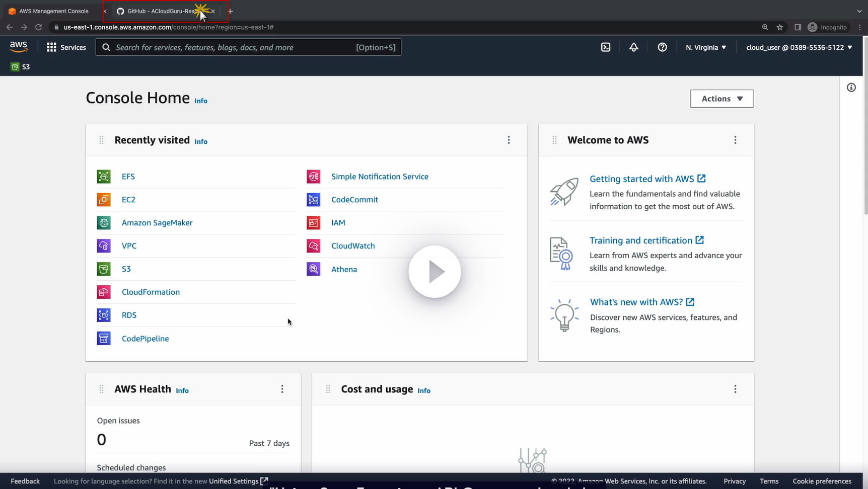Open the CloudFormation link

pyautogui.click(x=151, y=292)
